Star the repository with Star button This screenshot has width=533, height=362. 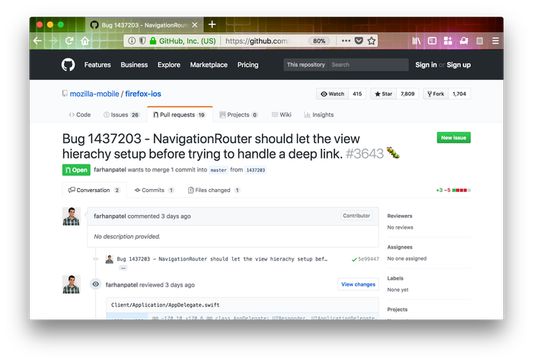383,94
